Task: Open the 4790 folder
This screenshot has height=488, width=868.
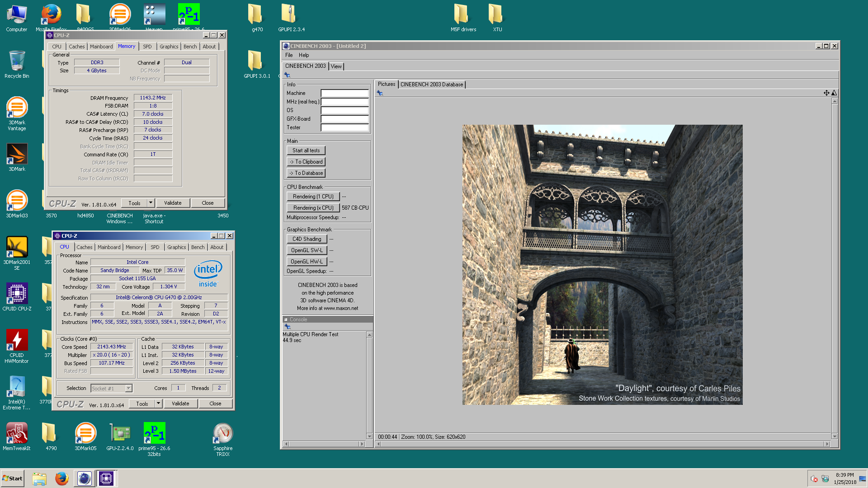Action: [x=51, y=436]
